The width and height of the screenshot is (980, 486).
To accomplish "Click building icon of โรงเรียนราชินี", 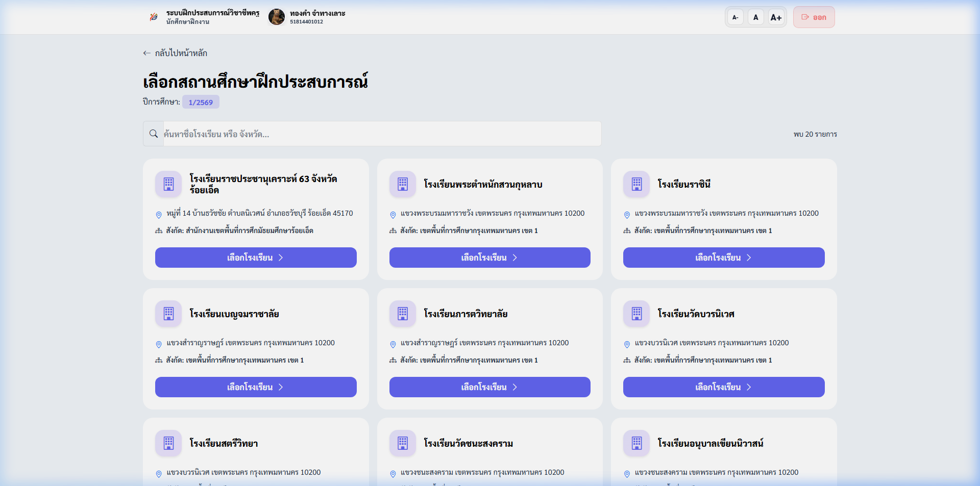I will [636, 184].
